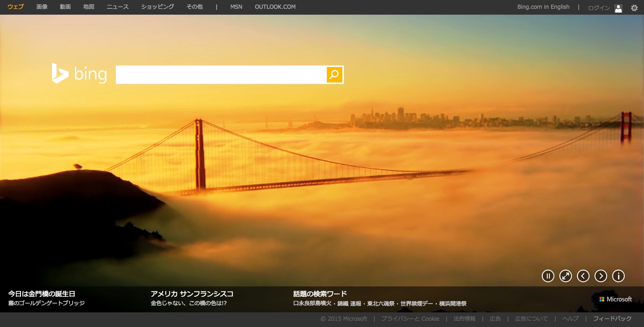The height and width of the screenshot is (327, 644).
Task: Open the 今日は金門橋の誕生日 story
Action: point(41,294)
